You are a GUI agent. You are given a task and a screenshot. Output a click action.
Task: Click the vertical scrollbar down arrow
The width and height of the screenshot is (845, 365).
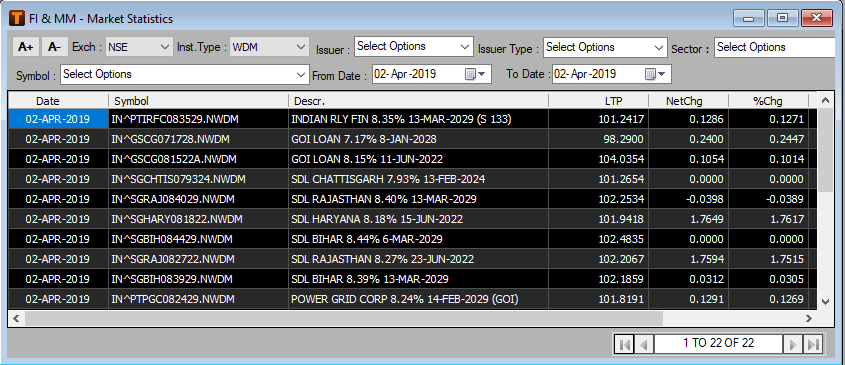(825, 302)
